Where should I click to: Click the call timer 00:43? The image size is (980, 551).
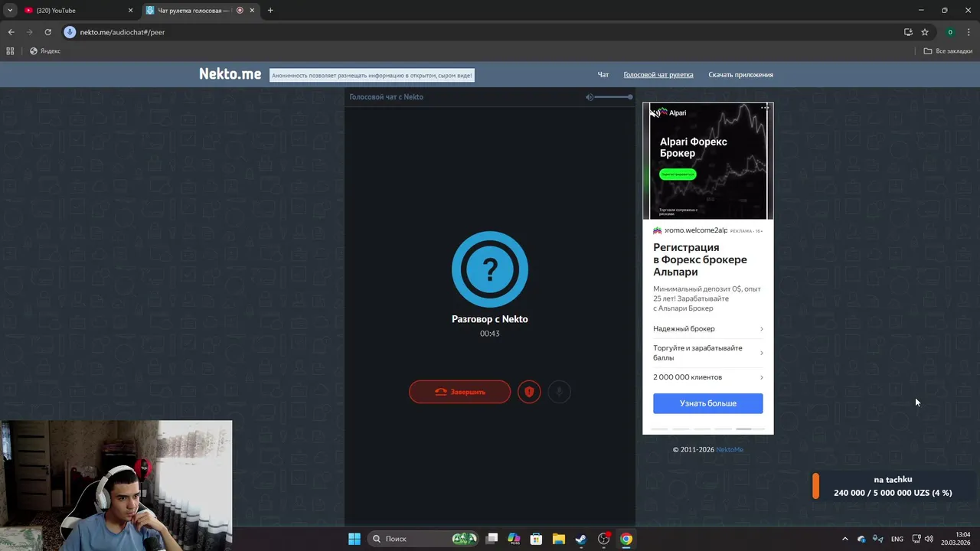pyautogui.click(x=490, y=334)
